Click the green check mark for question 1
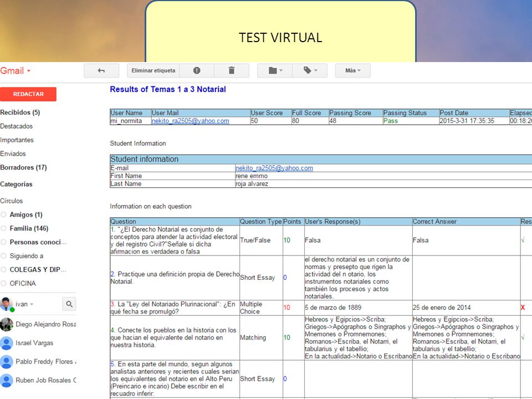 tap(523, 240)
